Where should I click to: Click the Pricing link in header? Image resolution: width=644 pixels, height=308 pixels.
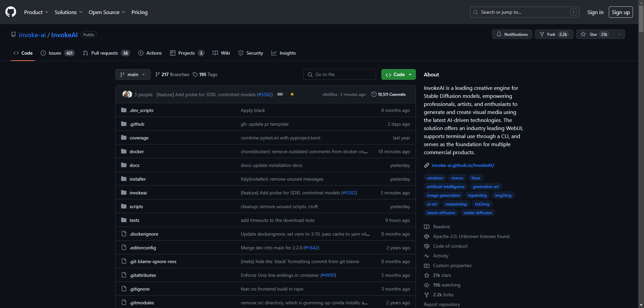pyautogui.click(x=140, y=12)
